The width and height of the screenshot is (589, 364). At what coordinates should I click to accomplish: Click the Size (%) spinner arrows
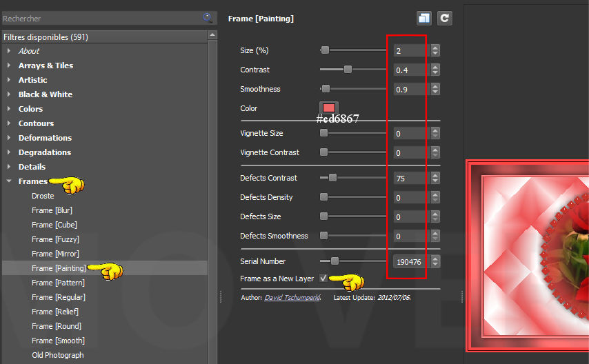pyautogui.click(x=435, y=50)
